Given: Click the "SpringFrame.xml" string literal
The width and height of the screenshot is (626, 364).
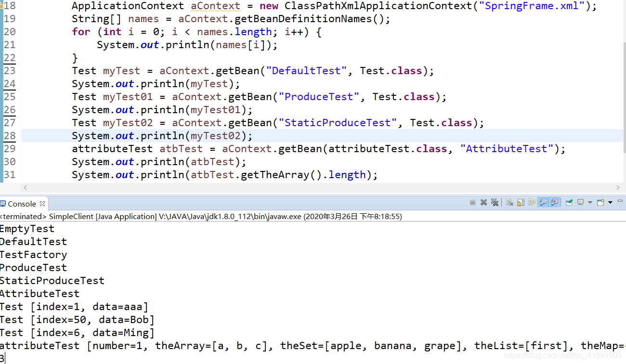Looking at the screenshot, I should click(531, 6).
